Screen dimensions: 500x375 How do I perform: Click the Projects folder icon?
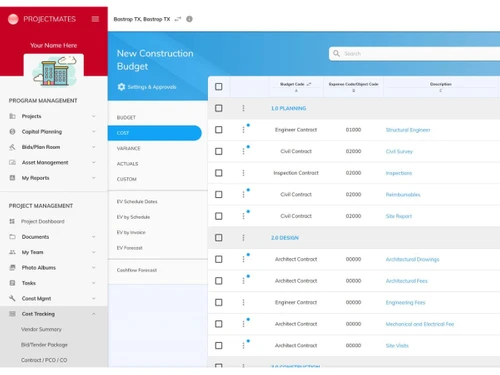12,116
